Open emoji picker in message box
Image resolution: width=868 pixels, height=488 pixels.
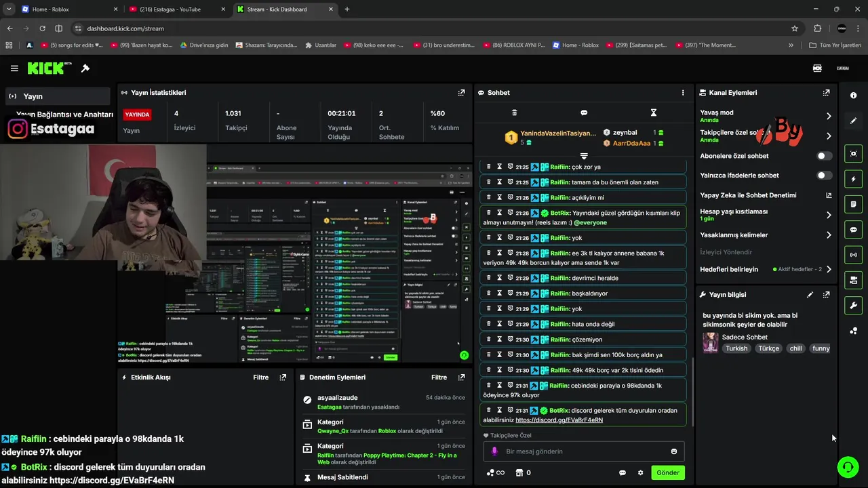coord(673,451)
